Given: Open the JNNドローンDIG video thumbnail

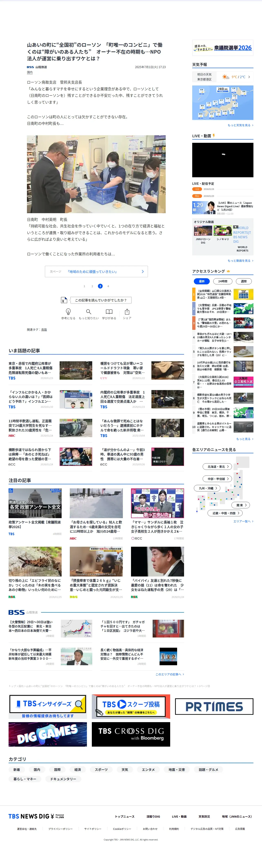Looking at the screenshot, I should tap(203, 231).
